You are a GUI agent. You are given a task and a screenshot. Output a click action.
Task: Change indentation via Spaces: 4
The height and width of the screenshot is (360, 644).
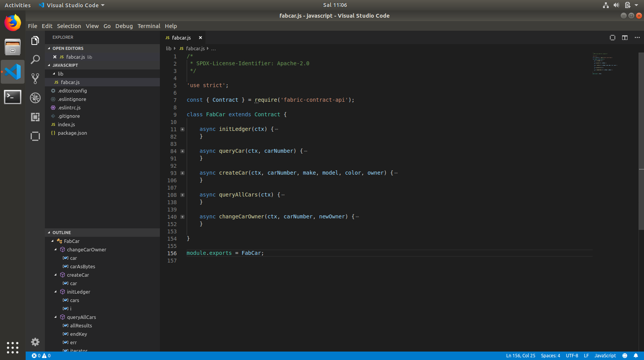pos(550,356)
